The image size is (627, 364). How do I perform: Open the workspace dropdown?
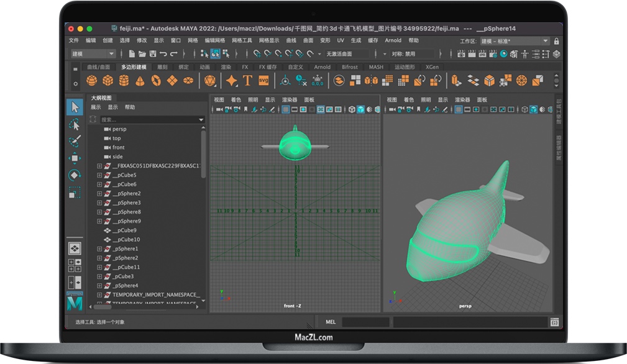click(x=515, y=41)
